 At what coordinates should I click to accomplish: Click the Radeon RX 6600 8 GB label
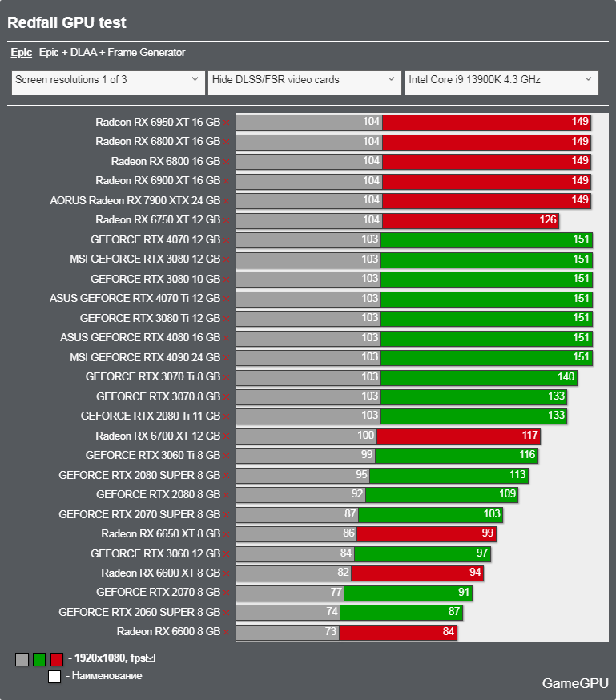pos(169,632)
